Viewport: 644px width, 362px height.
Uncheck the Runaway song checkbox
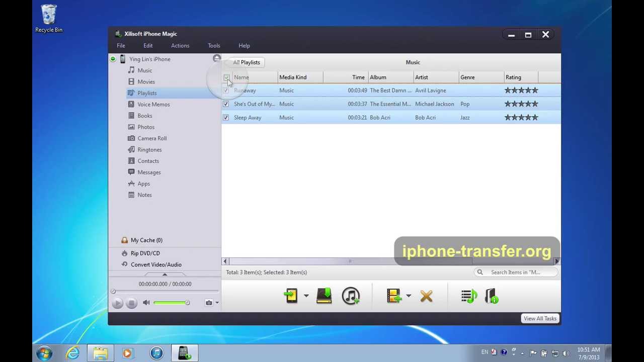point(226,90)
